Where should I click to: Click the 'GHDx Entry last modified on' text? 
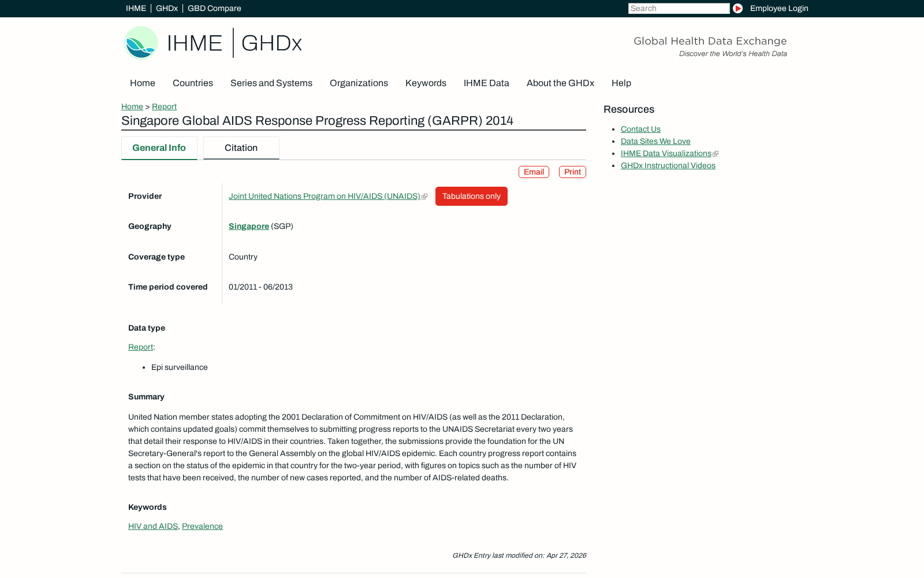[519, 555]
